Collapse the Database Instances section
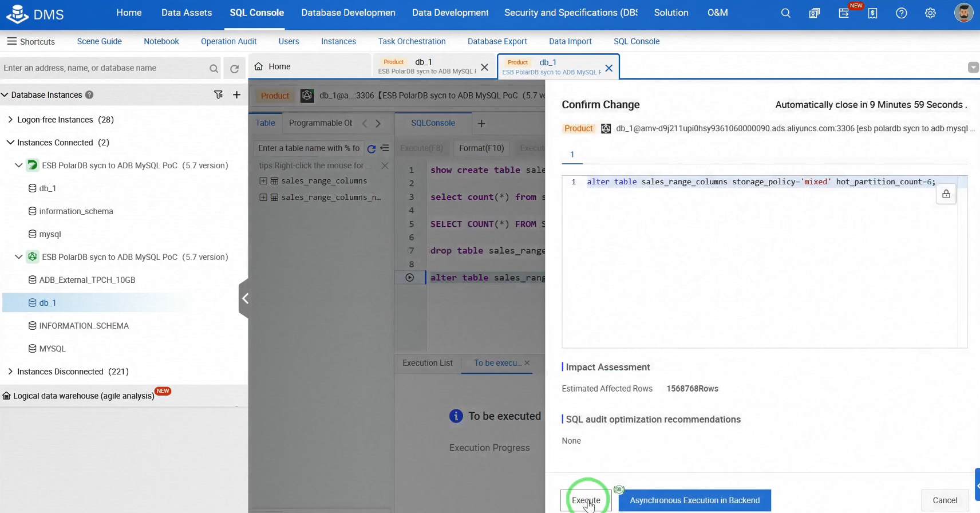This screenshot has height=513, width=980. pos(5,95)
